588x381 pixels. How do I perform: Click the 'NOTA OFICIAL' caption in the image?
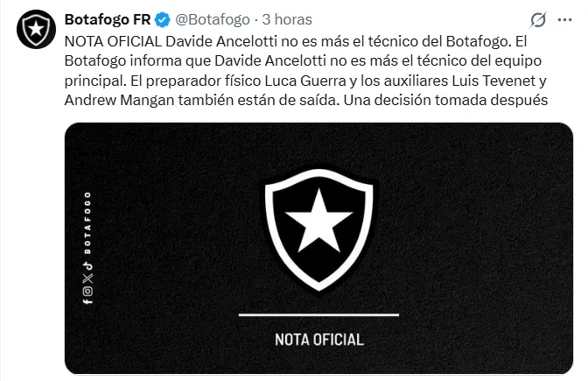click(318, 339)
